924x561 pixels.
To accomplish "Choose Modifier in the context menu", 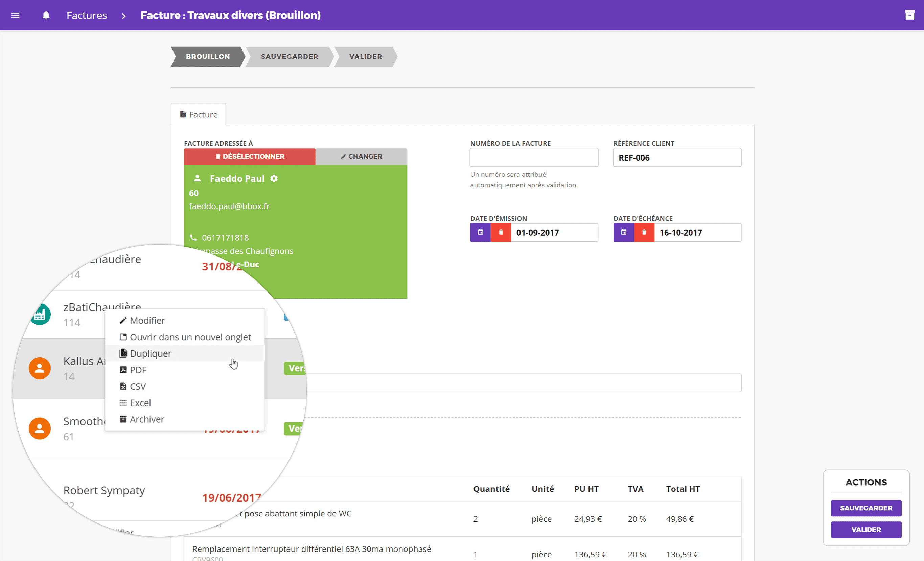I will pyautogui.click(x=185, y=320).
